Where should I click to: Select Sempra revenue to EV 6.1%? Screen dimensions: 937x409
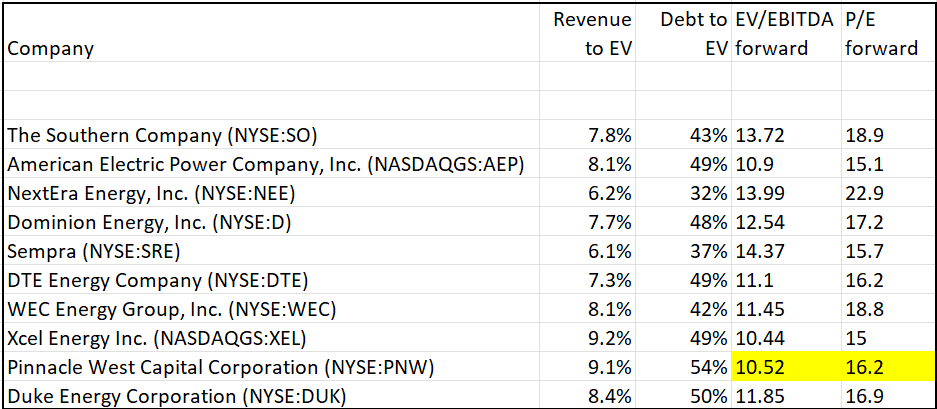pyautogui.click(x=587, y=251)
